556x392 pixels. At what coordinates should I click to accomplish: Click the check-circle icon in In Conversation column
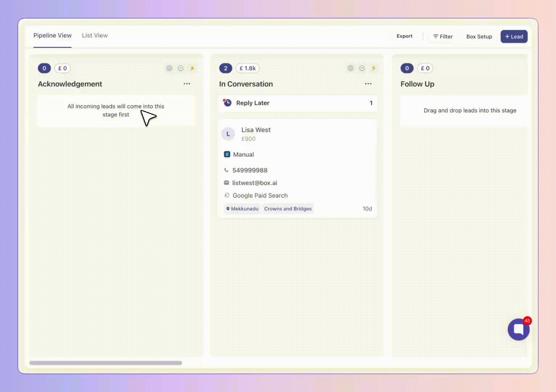pos(362,68)
